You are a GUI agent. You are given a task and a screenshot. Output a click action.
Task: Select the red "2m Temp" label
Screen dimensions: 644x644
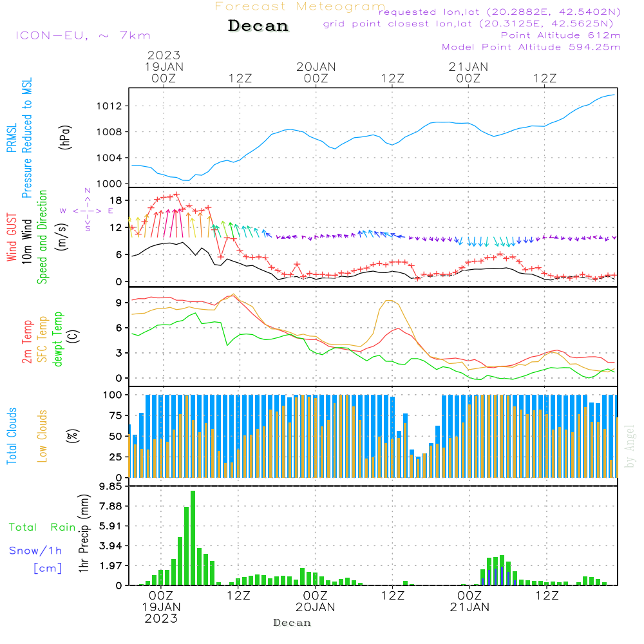coord(26,342)
